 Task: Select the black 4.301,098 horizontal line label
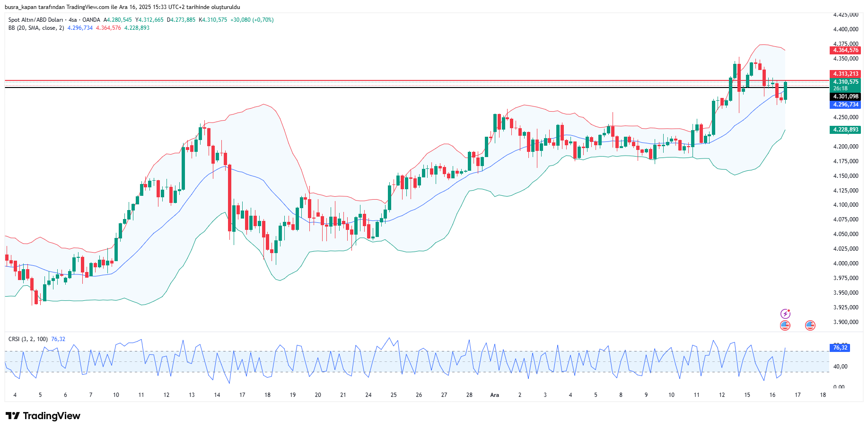(x=845, y=97)
